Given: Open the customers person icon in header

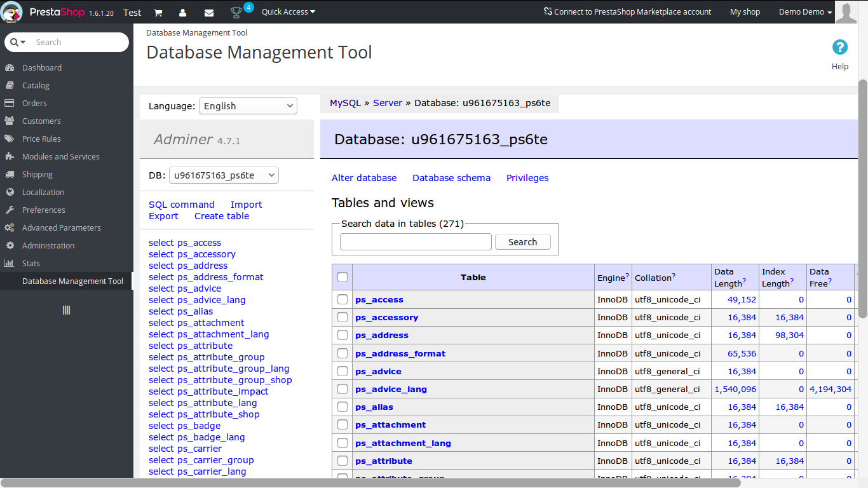Looking at the screenshot, I should pyautogui.click(x=183, y=12).
